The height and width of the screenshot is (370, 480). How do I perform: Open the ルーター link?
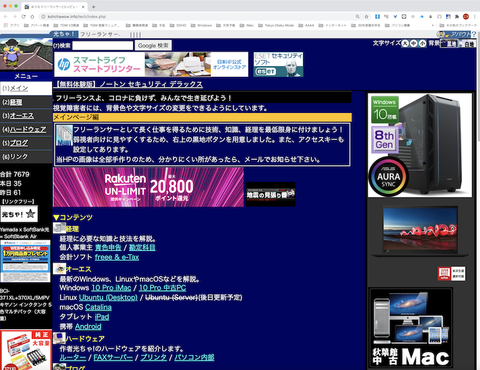73,357
